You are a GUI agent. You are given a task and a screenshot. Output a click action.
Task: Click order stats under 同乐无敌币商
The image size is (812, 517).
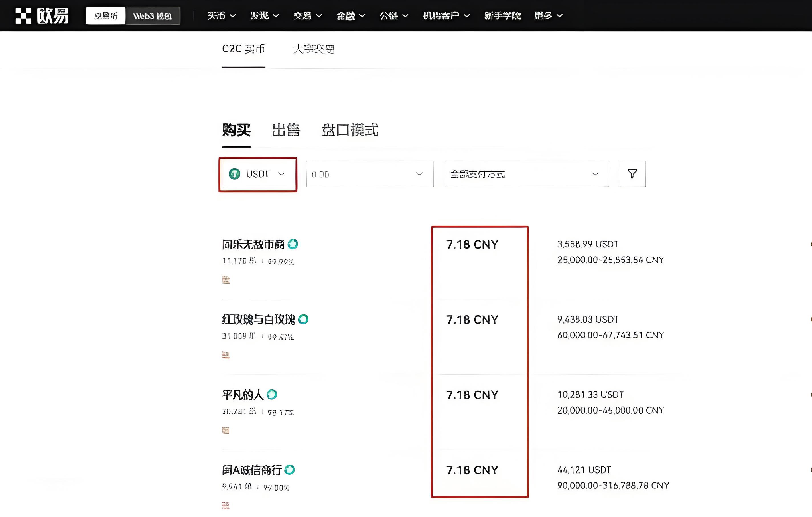pyautogui.click(x=258, y=261)
